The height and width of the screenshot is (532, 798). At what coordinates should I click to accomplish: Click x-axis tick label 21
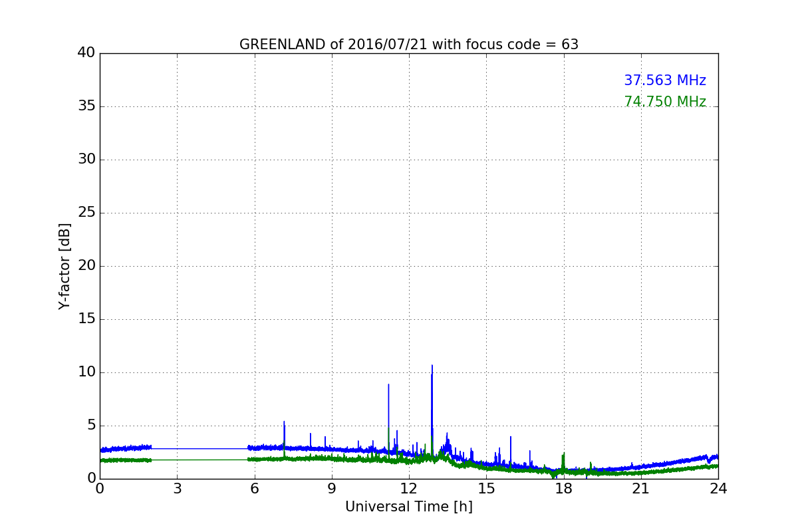pyautogui.click(x=641, y=489)
